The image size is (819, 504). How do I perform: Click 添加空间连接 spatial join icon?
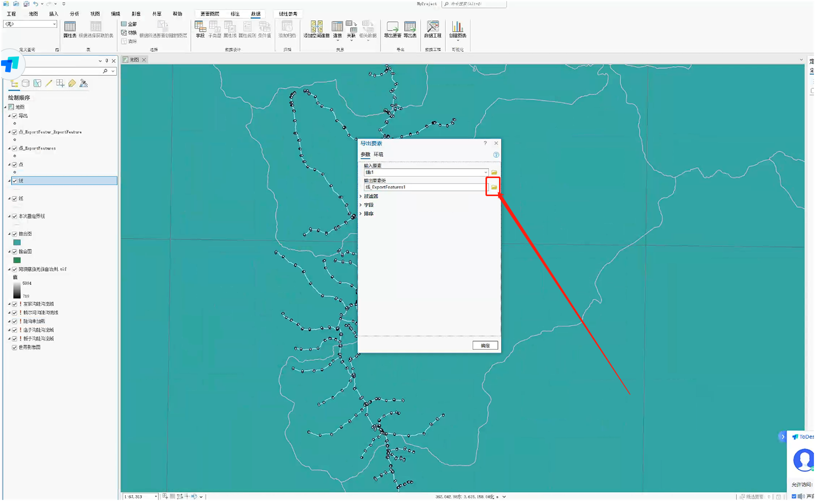click(316, 30)
